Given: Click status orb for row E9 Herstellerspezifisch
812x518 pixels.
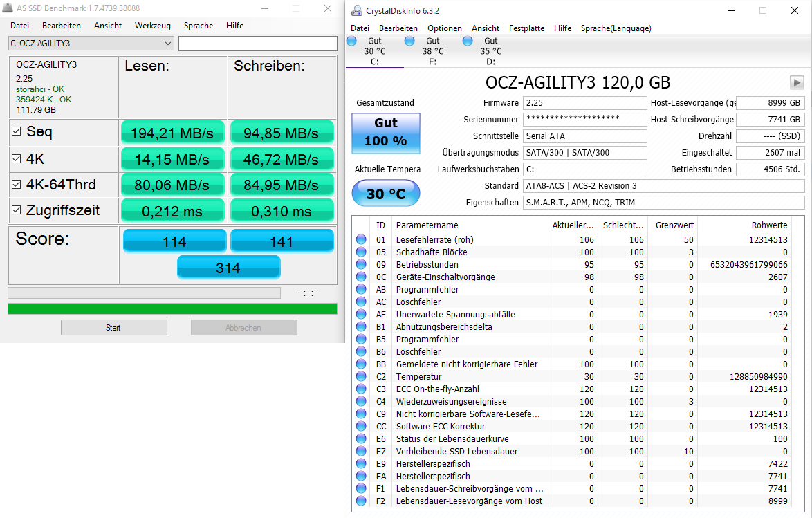Looking at the screenshot, I should tap(361, 463).
